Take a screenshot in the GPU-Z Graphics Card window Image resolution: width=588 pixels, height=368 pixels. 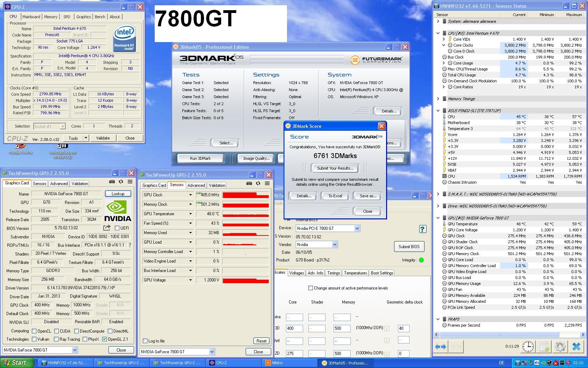point(112,182)
